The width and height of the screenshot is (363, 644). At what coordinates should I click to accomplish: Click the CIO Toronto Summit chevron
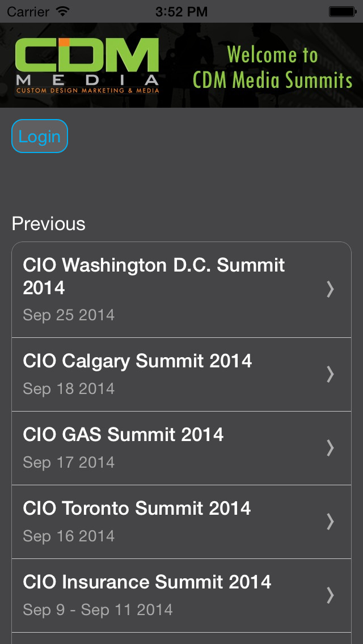point(330,522)
